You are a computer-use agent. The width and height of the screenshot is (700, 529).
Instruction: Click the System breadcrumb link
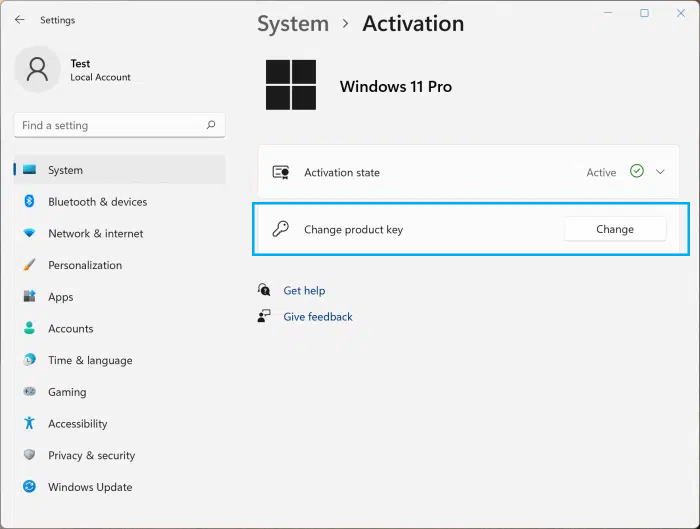pyautogui.click(x=293, y=24)
